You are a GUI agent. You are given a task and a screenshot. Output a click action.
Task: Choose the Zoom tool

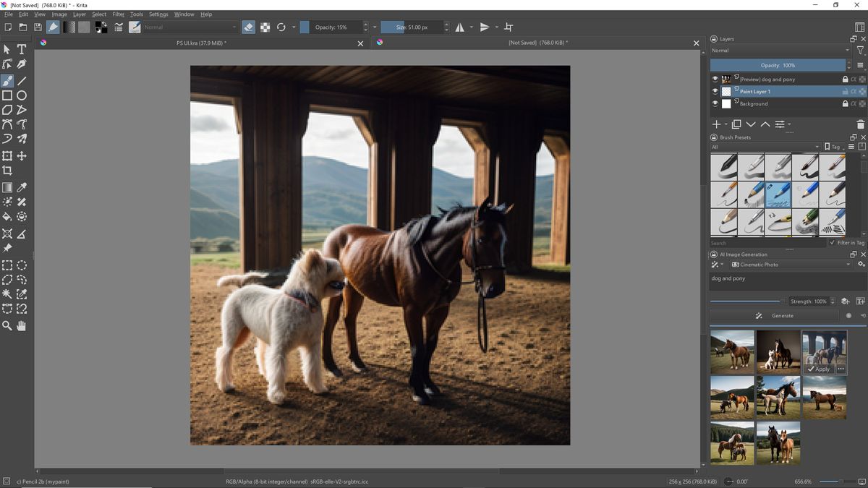pyautogui.click(x=7, y=325)
